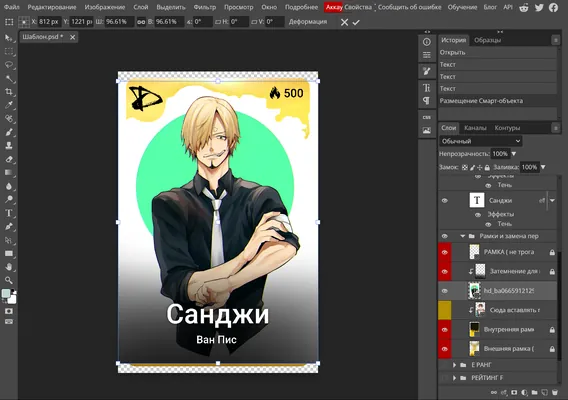Open the Paragraph panel icon
The height and width of the screenshot is (400, 568).
(427, 100)
